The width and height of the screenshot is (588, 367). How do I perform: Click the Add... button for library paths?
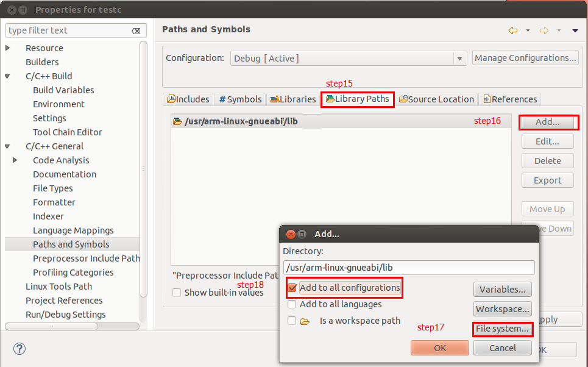point(548,122)
